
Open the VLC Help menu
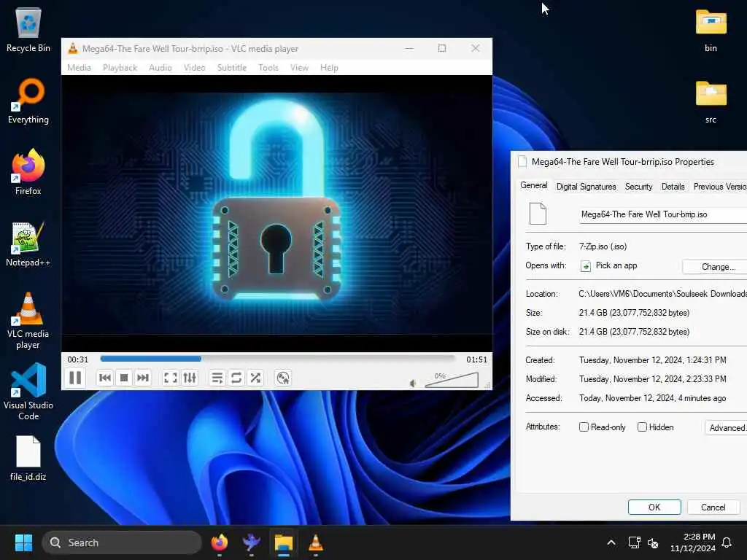pos(329,68)
